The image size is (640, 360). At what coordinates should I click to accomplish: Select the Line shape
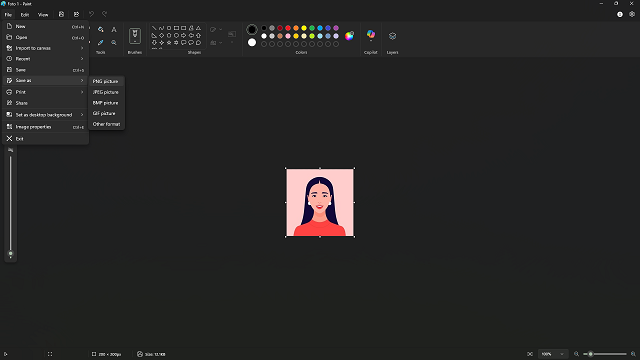coord(154,28)
